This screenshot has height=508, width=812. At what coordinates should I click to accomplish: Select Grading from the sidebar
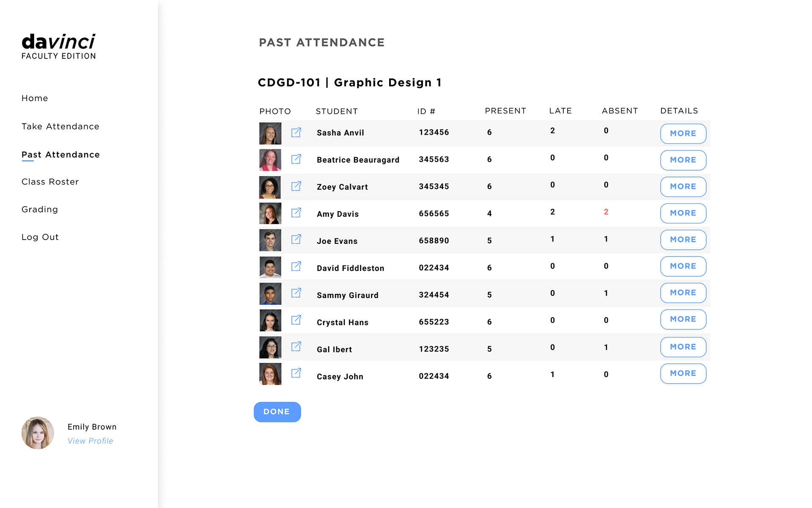pyautogui.click(x=40, y=210)
